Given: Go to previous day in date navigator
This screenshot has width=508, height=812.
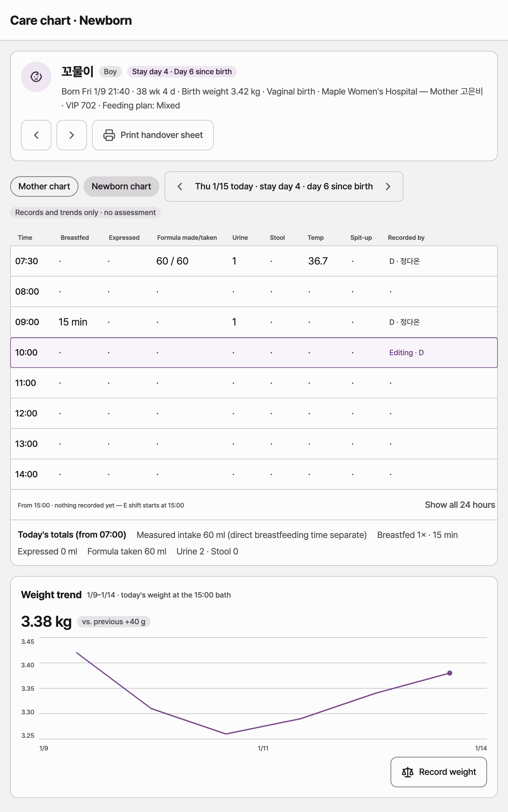Looking at the screenshot, I should [x=180, y=187].
